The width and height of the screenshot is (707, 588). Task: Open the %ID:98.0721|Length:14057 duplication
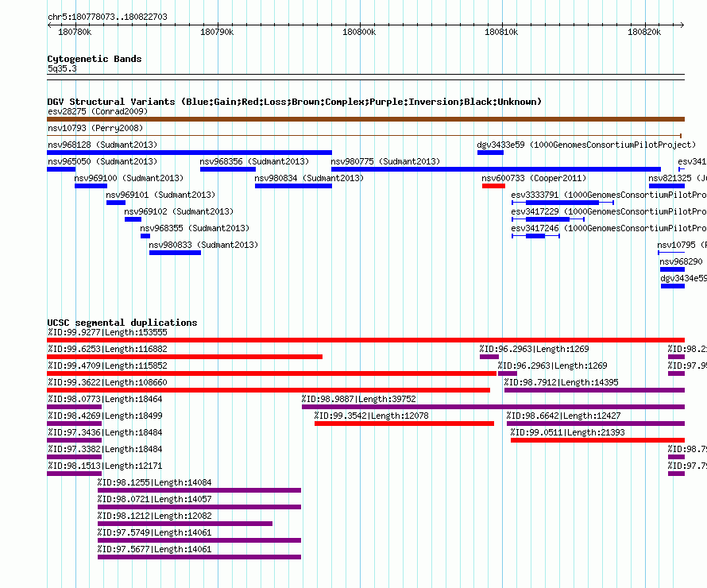pyautogui.click(x=199, y=507)
